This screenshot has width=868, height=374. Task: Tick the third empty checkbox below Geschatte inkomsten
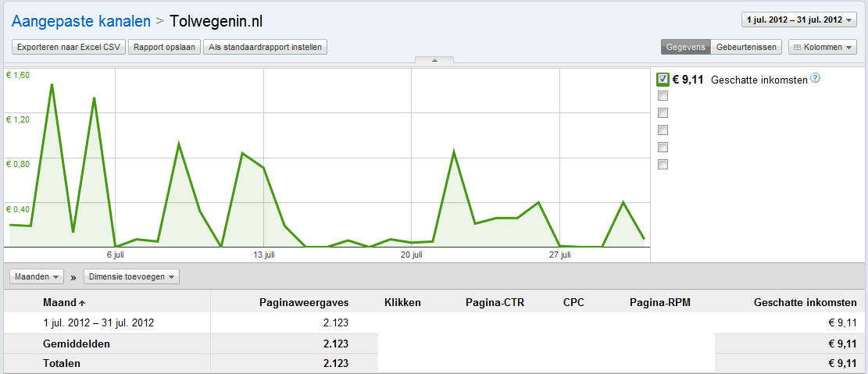[663, 130]
